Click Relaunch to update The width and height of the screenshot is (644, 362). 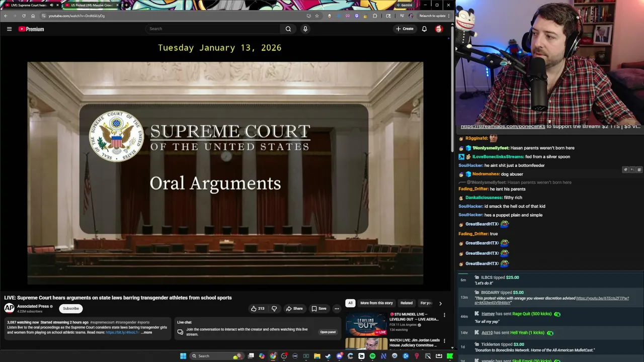tap(433, 16)
